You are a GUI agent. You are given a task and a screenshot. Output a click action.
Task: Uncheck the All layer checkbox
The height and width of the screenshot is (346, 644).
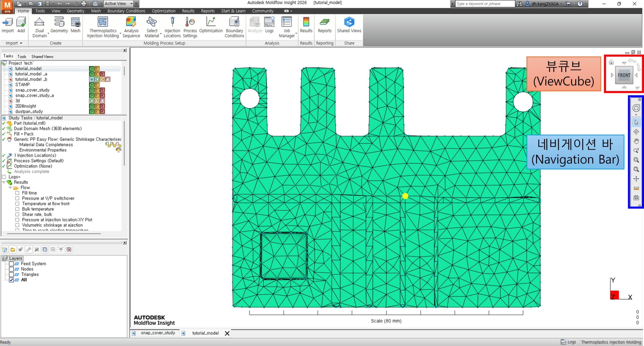point(11,280)
